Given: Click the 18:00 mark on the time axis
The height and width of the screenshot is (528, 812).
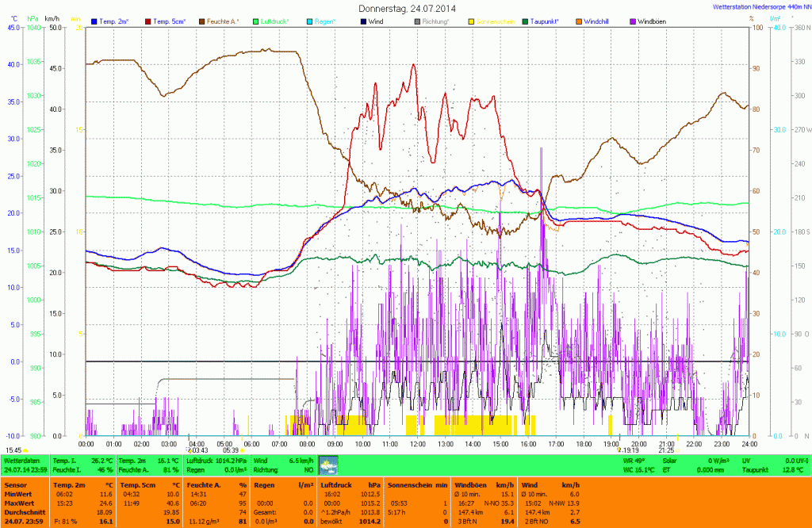Looking at the screenshot, I should (x=584, y=444).
